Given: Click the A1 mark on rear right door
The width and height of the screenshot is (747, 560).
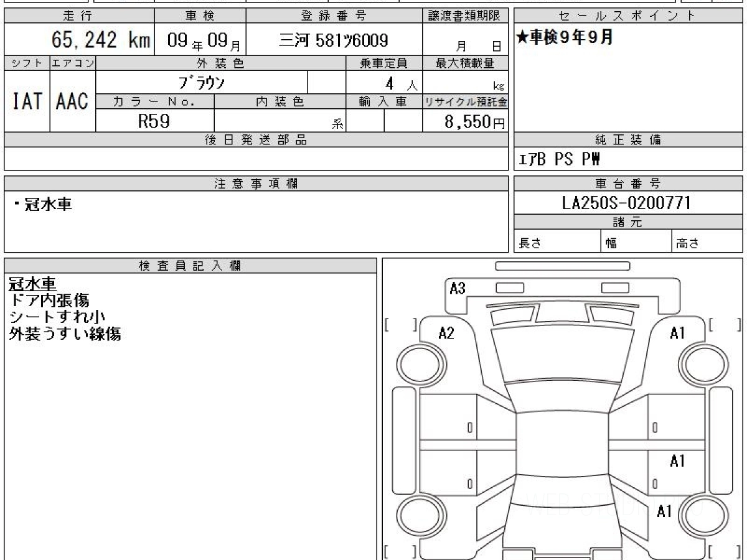Looking at the screenshot, I should (677, 461).
